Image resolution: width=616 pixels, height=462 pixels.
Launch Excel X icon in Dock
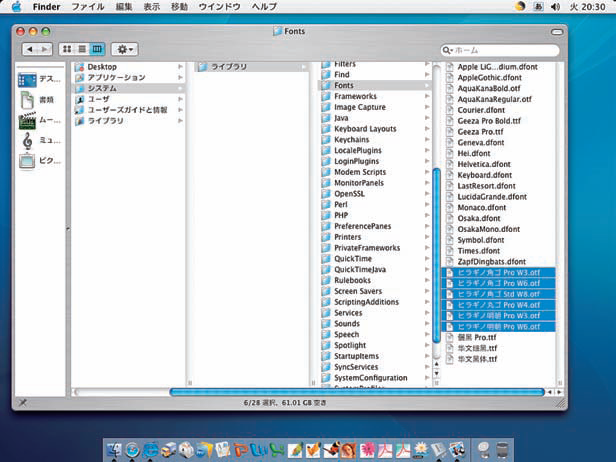[277, 450]
